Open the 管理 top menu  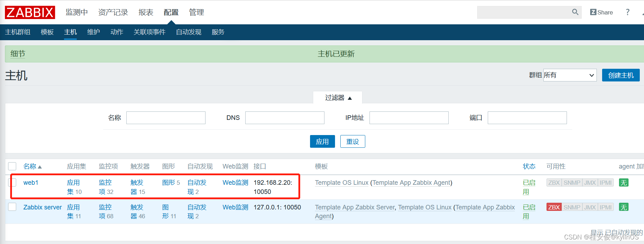click(196, 12)
